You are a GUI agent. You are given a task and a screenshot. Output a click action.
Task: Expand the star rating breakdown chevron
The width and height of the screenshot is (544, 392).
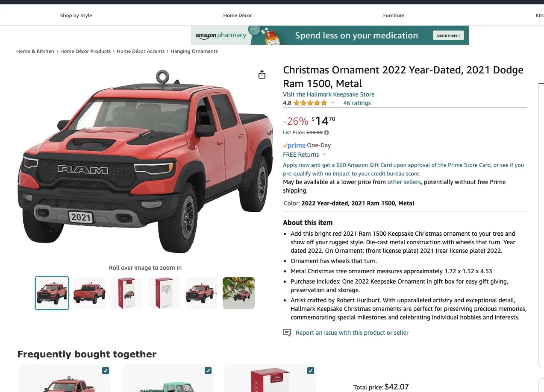[333, 103]
